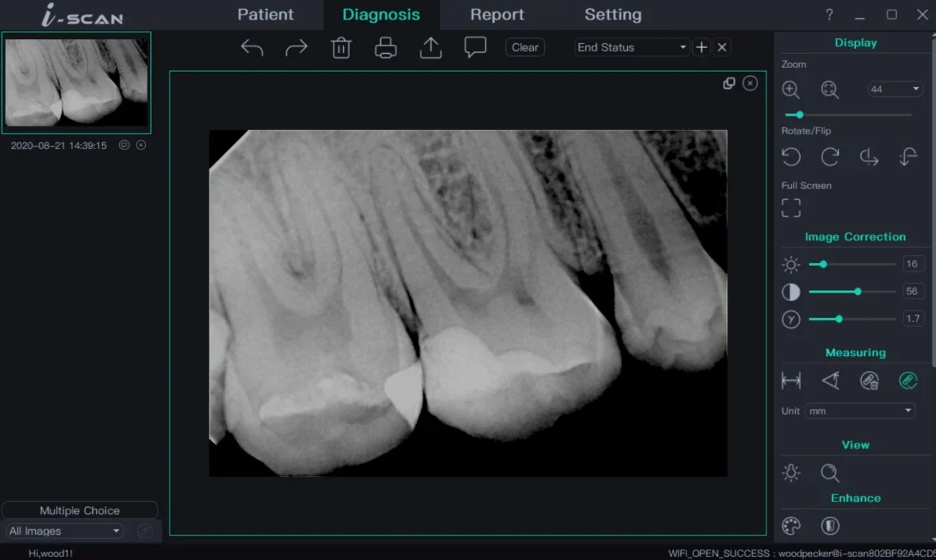The height and width of the screenshot is (560, 936).
Task: Click the Multiple Choice button
Action: pyautogui.click(x=80, y=510)
